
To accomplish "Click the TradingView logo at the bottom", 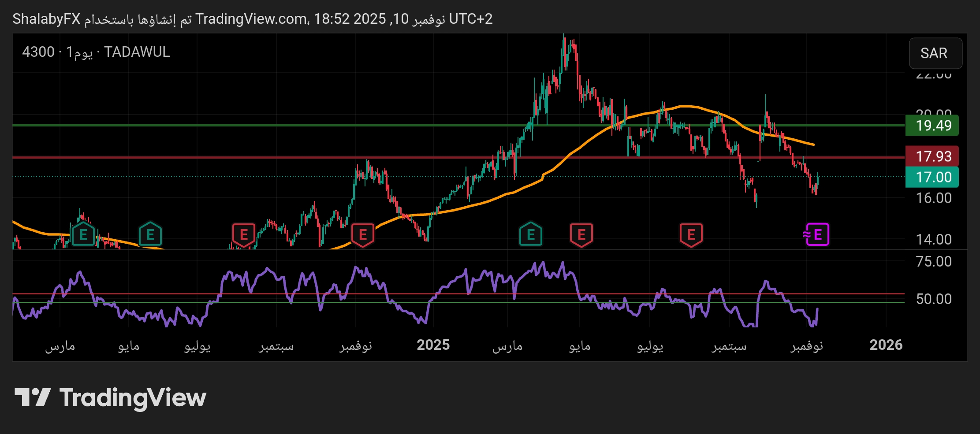I will (x=110, y=398).
